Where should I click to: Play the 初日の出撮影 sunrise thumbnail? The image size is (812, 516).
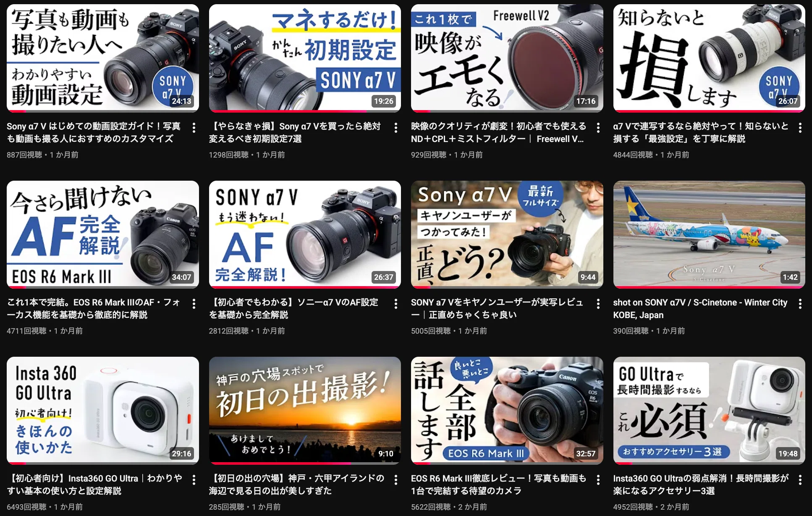coord(305,411)
